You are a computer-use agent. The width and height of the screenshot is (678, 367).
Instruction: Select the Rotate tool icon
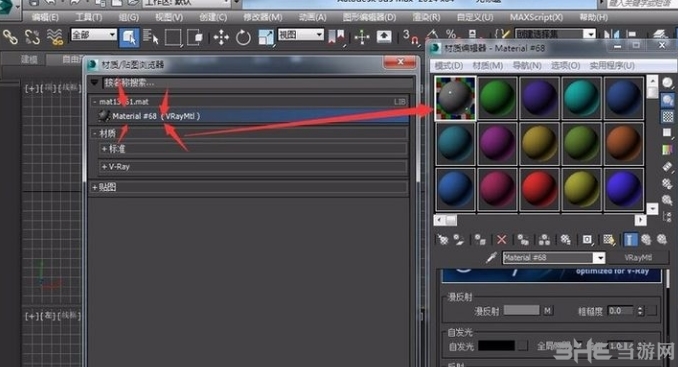tap(243, 38)
